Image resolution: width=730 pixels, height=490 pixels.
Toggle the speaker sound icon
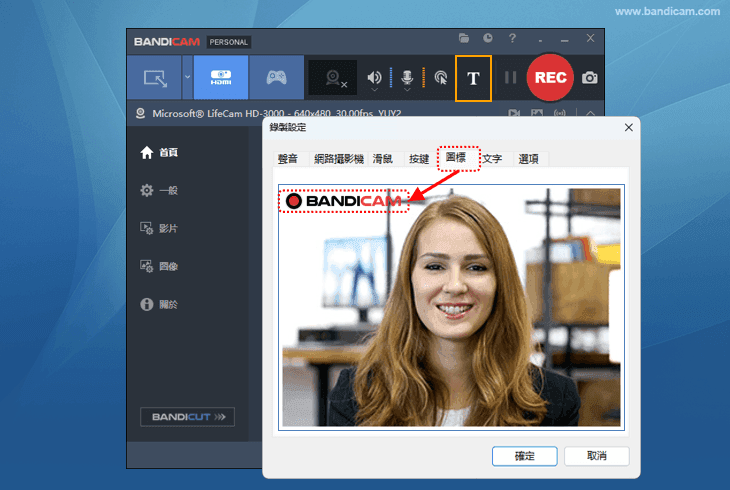pos(374,77)
